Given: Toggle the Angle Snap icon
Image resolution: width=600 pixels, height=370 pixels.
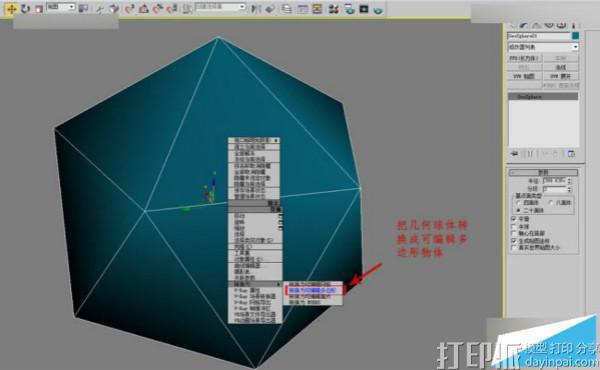Looking at the screenshot, I should [x=144, y=9].
